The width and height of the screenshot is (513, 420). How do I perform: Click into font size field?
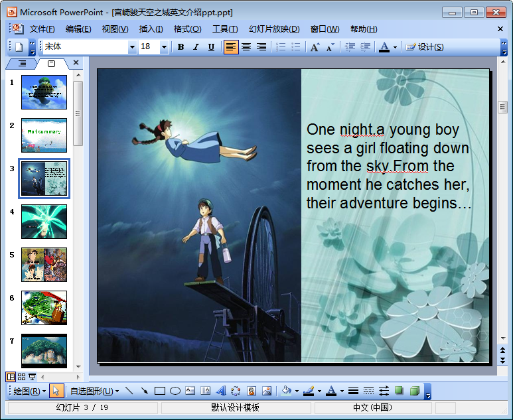click(x=149, y=46)
